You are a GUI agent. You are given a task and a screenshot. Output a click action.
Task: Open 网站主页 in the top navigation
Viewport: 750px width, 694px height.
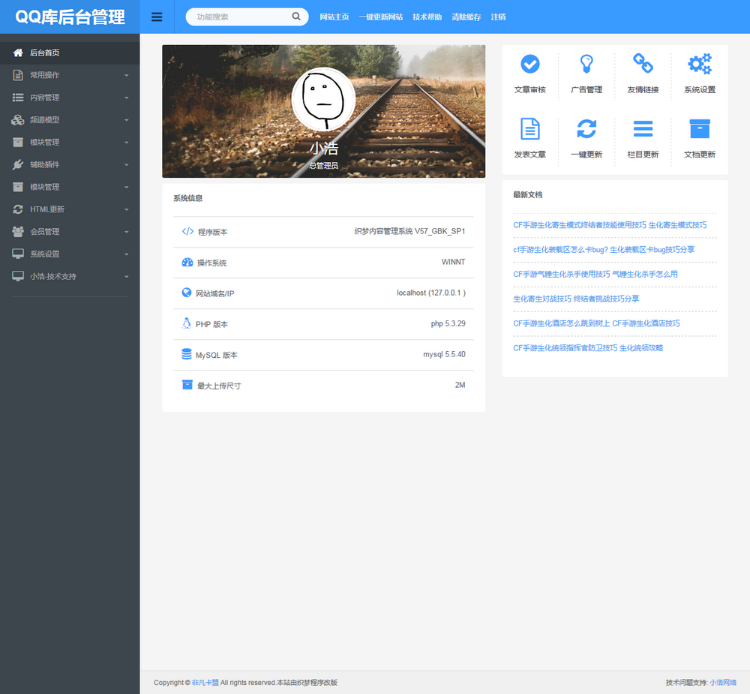pos(334,17)
